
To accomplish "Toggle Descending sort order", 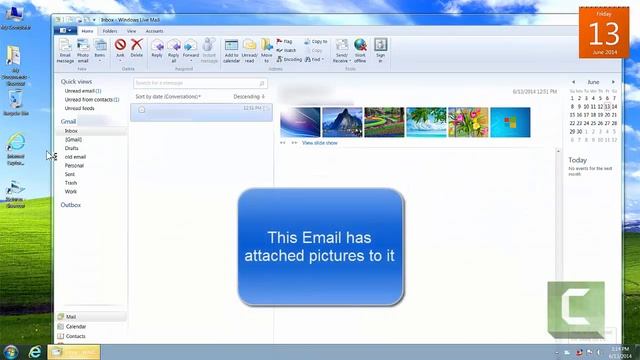I will tap(249, 97).
